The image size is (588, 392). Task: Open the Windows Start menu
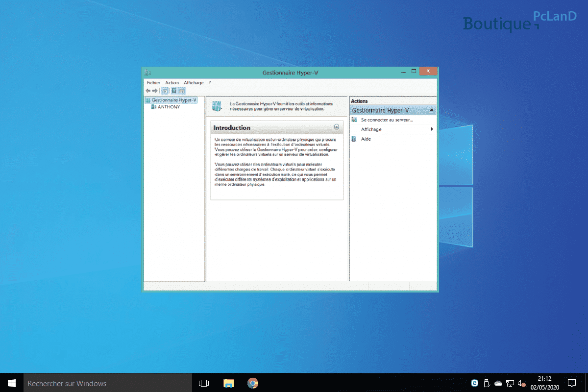pyautogui.click(x=12, y=383)
